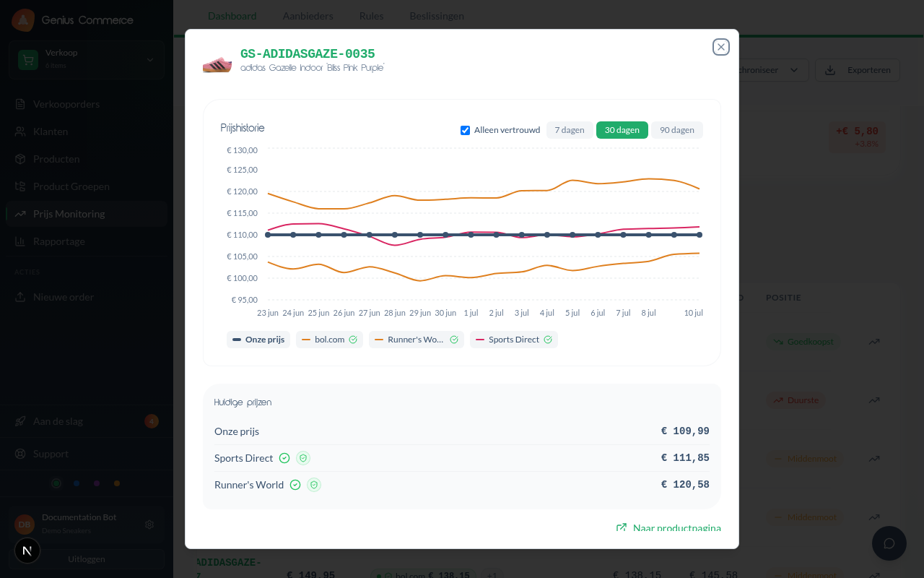Click the Prijs Monitoring sidebar icon
The height and width of the screenshot is (578, 924).
click(x=19, y=214)
